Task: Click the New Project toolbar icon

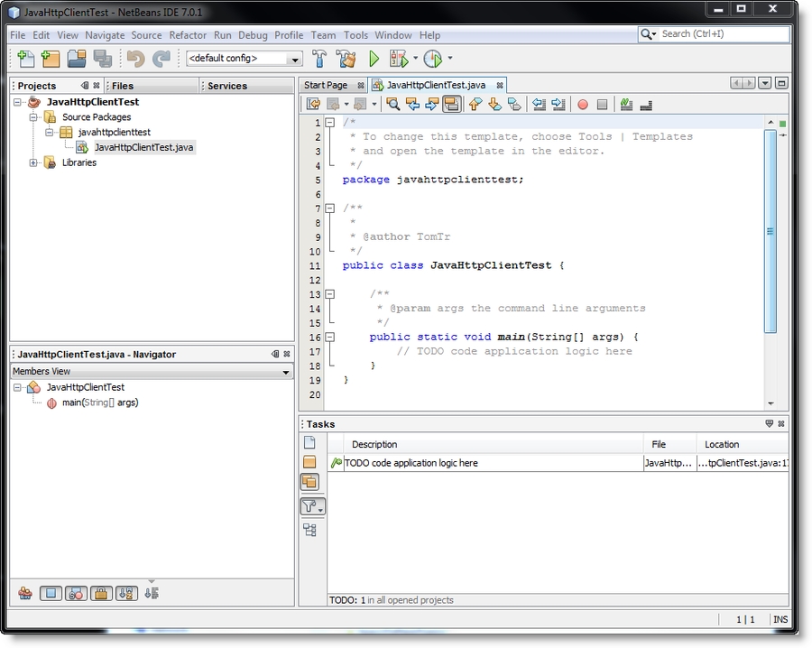Action: [x=51, y=59]
